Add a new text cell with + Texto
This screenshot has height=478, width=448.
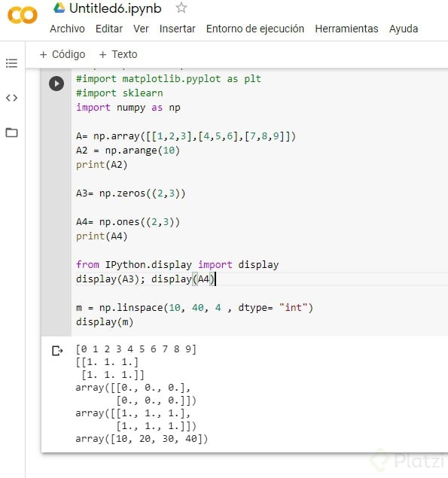(118, 54)
